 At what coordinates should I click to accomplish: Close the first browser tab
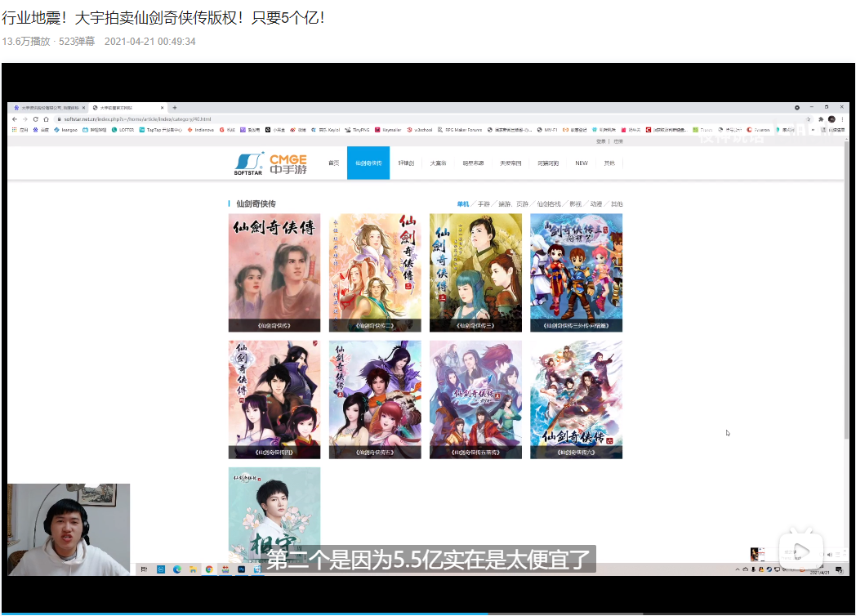(x=83, y=108)
